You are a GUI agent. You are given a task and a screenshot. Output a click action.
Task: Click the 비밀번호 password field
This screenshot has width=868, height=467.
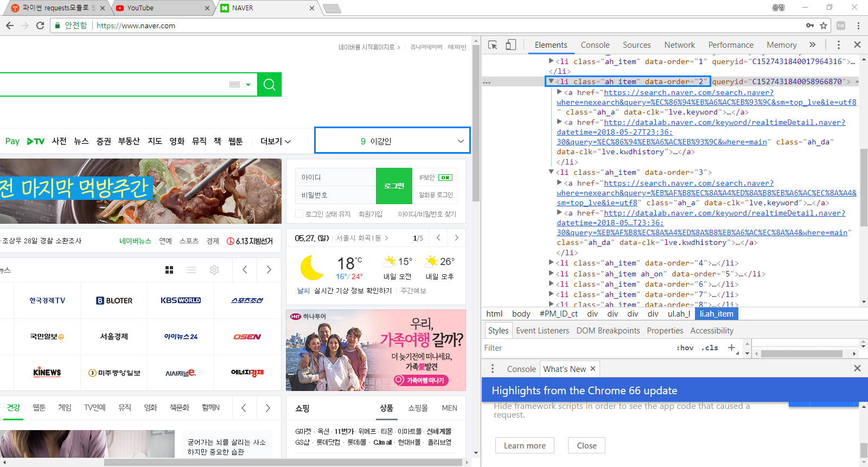click(336, 195)
